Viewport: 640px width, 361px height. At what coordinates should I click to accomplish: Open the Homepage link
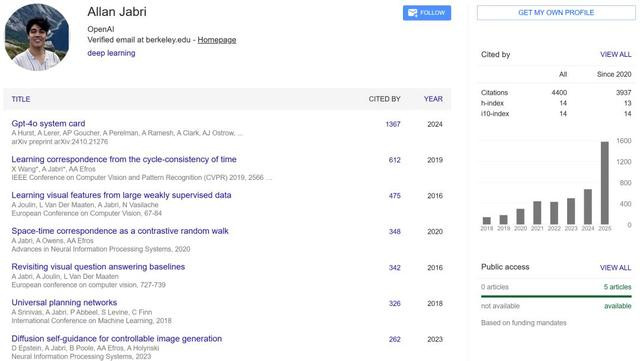[x=217, y=40]
